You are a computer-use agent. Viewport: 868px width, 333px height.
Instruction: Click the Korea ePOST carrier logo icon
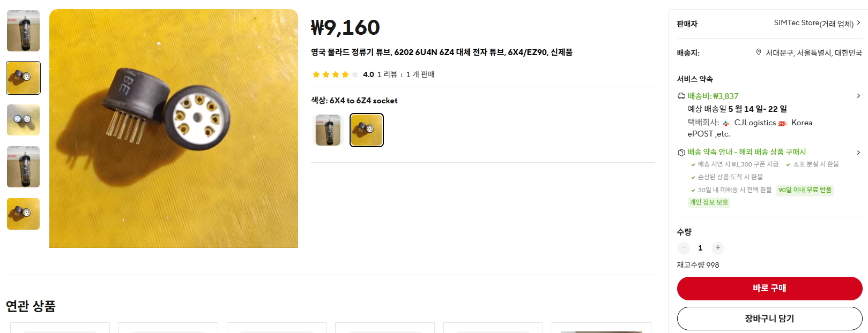pyautogui.click(x=783, y=123)
